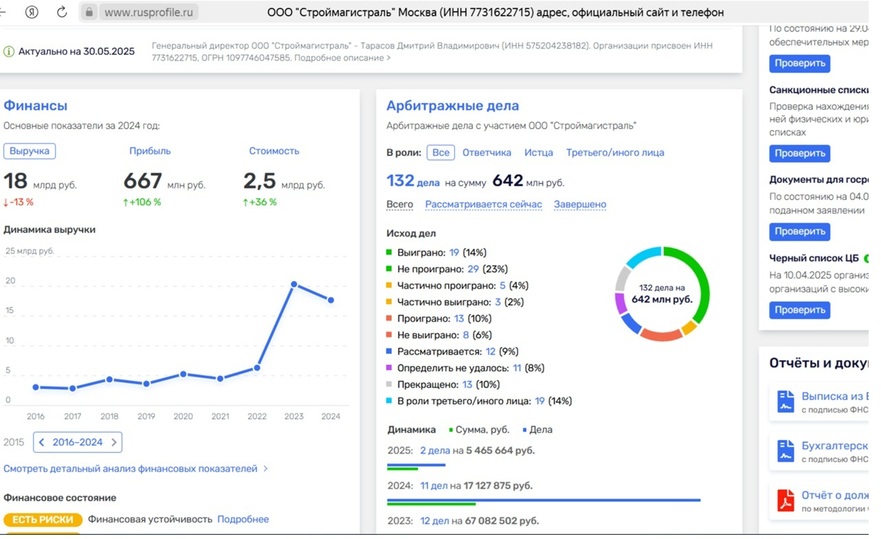The height and width of the screenshot is (539, 881).
Task: Select the Все role filter
Action: [x=440, y=152]
